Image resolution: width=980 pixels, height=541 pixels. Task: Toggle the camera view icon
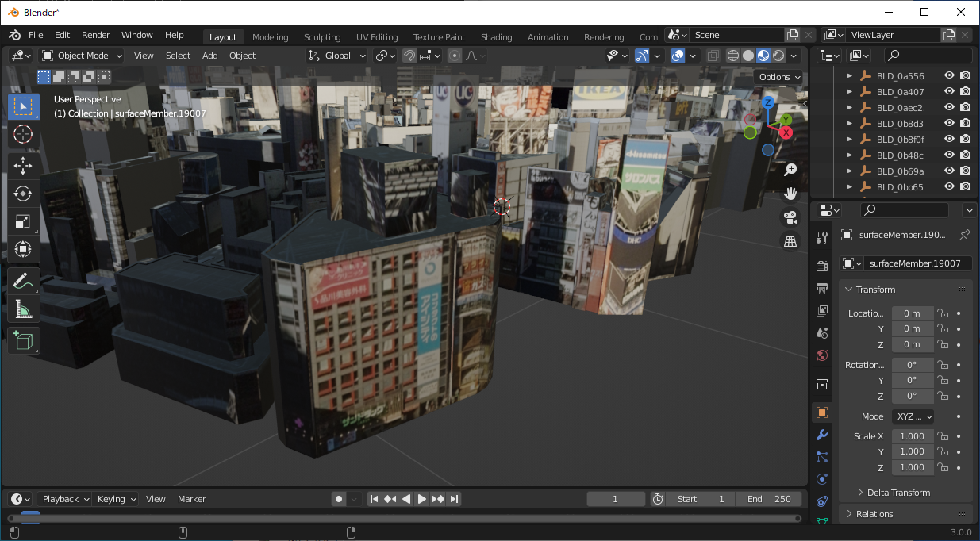pyautogui.click(x=790, y=217)
